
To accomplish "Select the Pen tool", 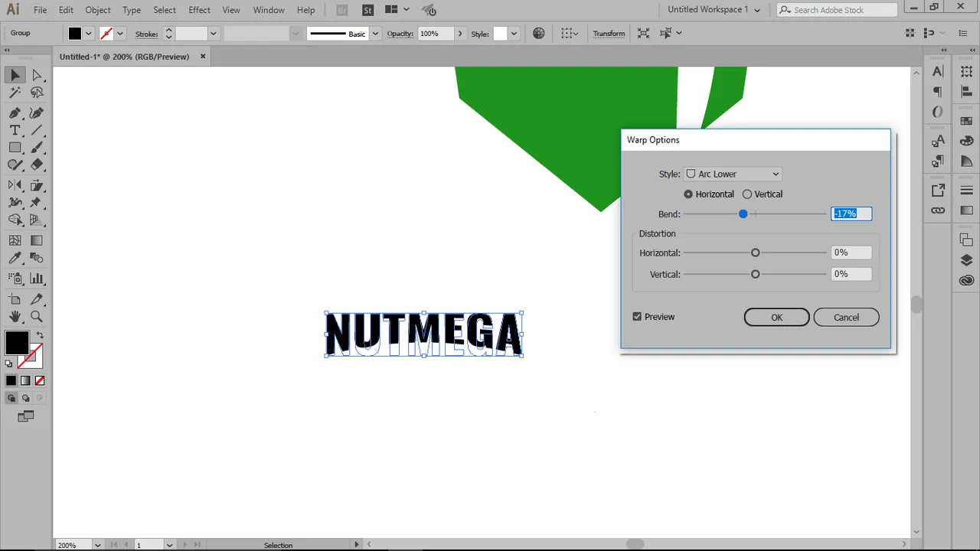I will [15, 112].
